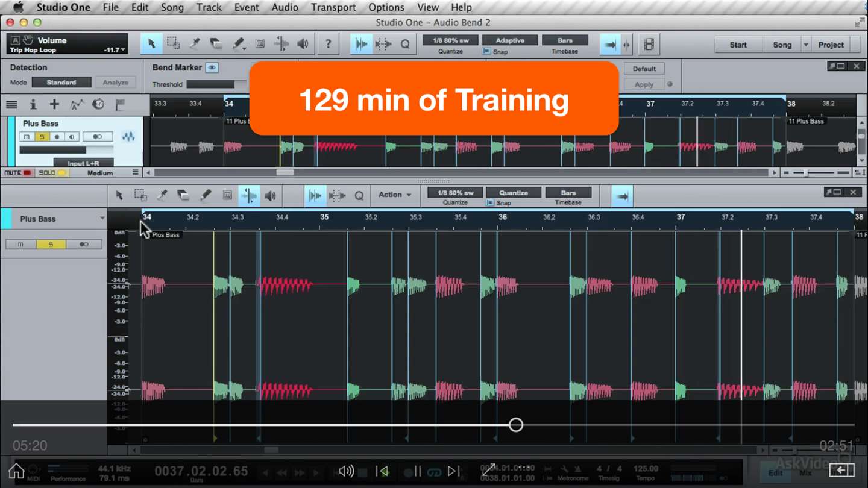
Task: Open Adaptive snap mode dropdown
Action: coord(510,40)
